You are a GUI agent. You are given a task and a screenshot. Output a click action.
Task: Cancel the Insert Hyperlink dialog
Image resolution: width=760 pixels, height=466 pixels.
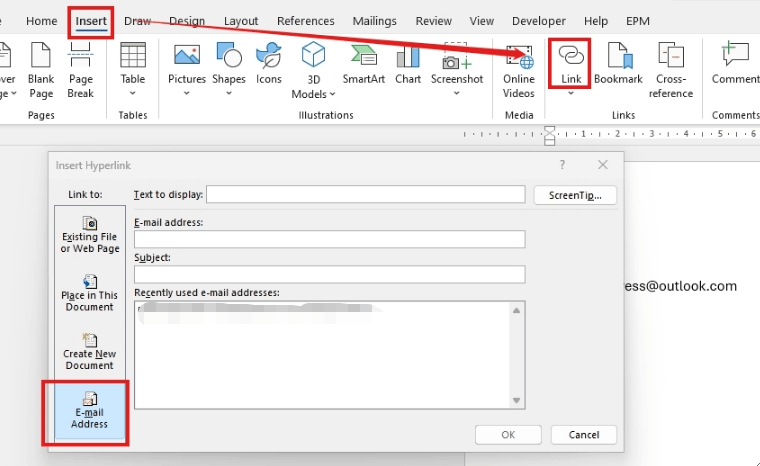584,434
